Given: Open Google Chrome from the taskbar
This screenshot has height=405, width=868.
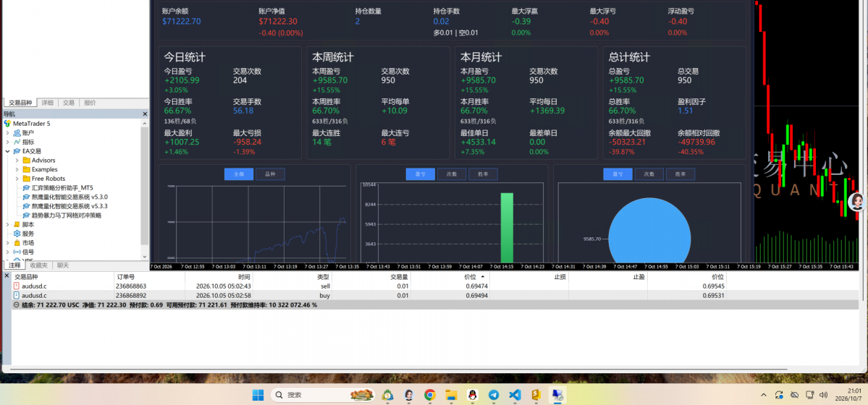Looking at the screenshot, I should [x=429, y=395].
